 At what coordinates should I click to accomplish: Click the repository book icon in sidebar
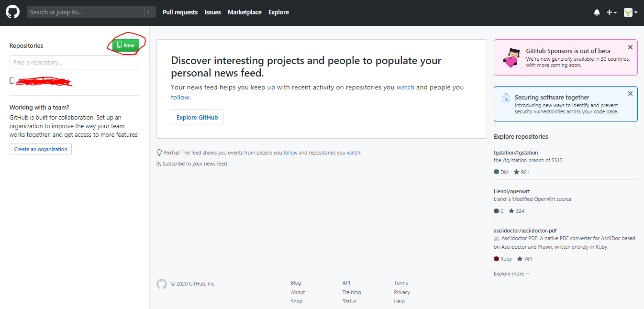[12, 81]
